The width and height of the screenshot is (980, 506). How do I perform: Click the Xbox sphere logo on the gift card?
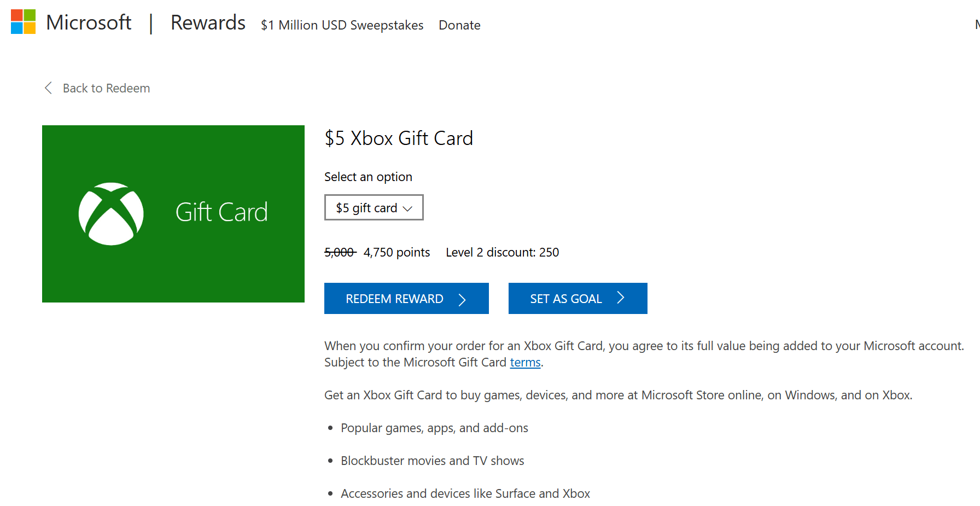coord(111,213)
